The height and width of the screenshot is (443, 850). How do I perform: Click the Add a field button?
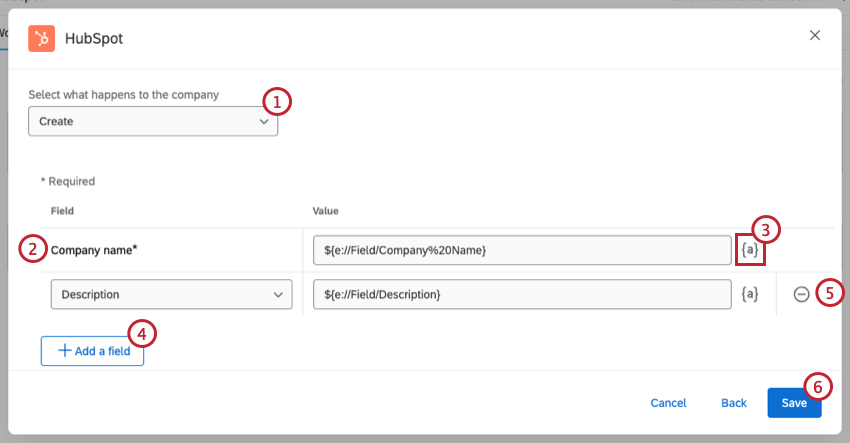(x=93, y=351)
